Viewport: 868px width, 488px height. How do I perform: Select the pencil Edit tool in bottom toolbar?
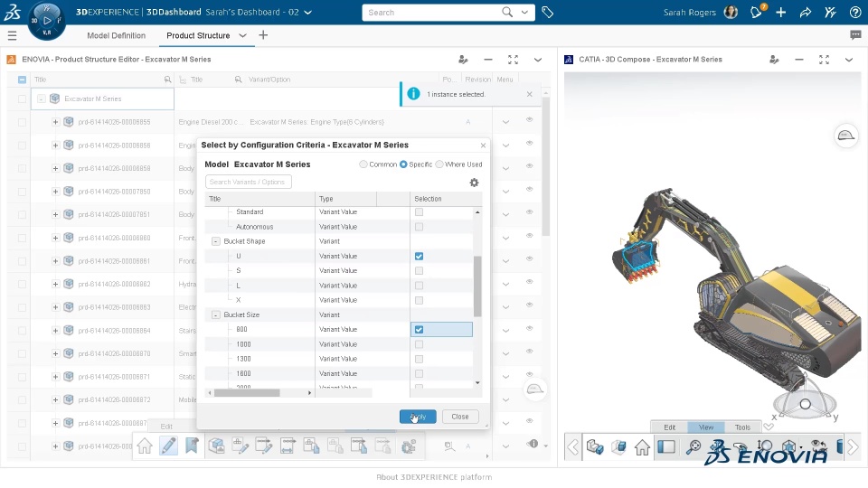point(168,446)
